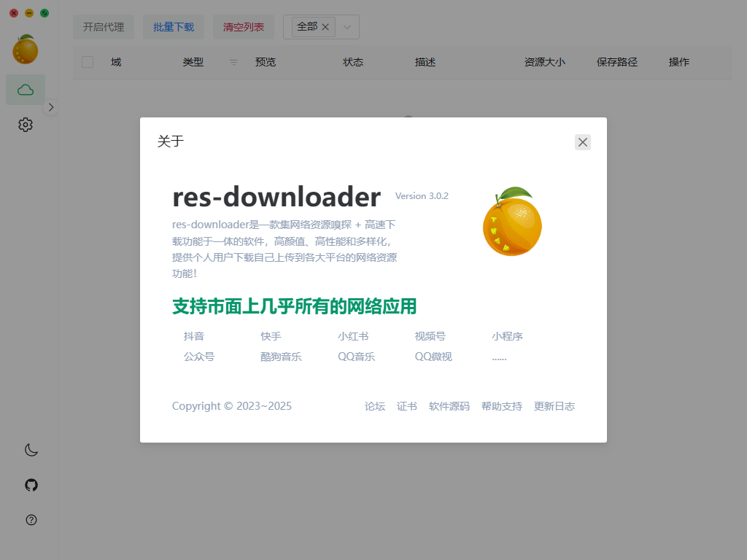Click the yellow minimize window button

(x=29, y=13)
